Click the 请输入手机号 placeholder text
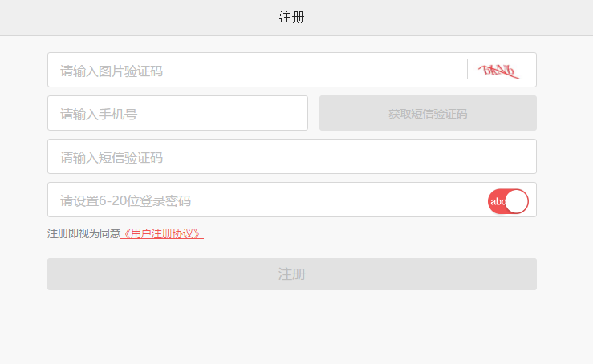This screenshot has width=593, height=364. tap(99, 115)
